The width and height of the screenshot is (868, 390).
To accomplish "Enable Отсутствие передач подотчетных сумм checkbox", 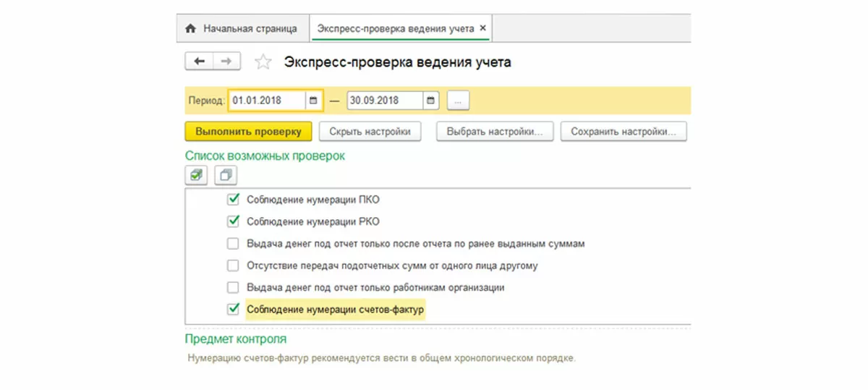I will click(x=233, y=266).
